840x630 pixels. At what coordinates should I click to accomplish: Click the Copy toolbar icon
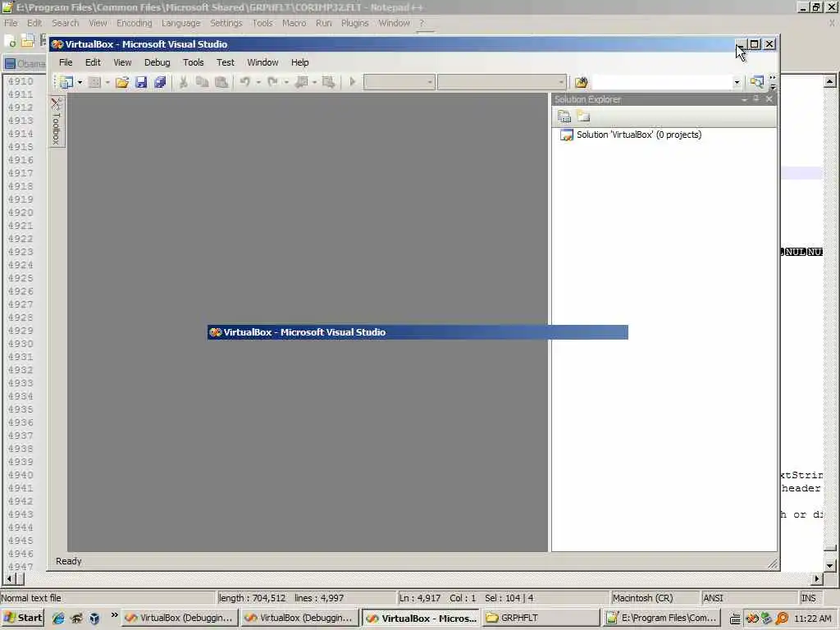(x=202, y=82)
